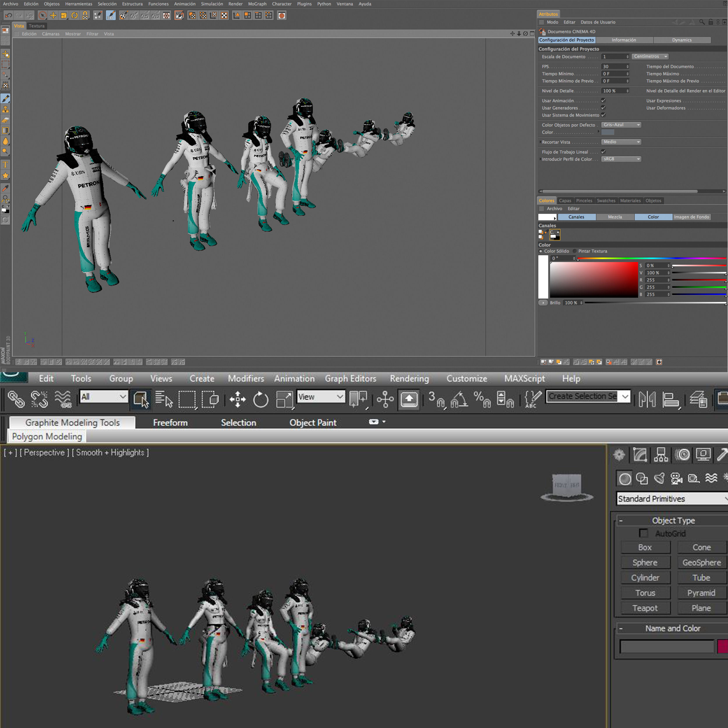This screenshot has height=728, width=728.
Task: Click the Angle Snap toggle icon
Action: click(459, 400)
